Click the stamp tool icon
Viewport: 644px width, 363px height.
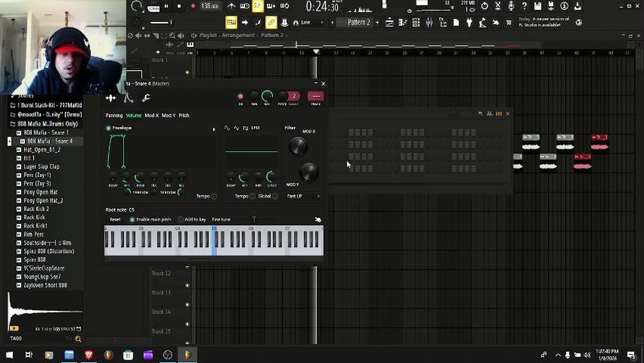pyautogui.click(x=285, y=22)
